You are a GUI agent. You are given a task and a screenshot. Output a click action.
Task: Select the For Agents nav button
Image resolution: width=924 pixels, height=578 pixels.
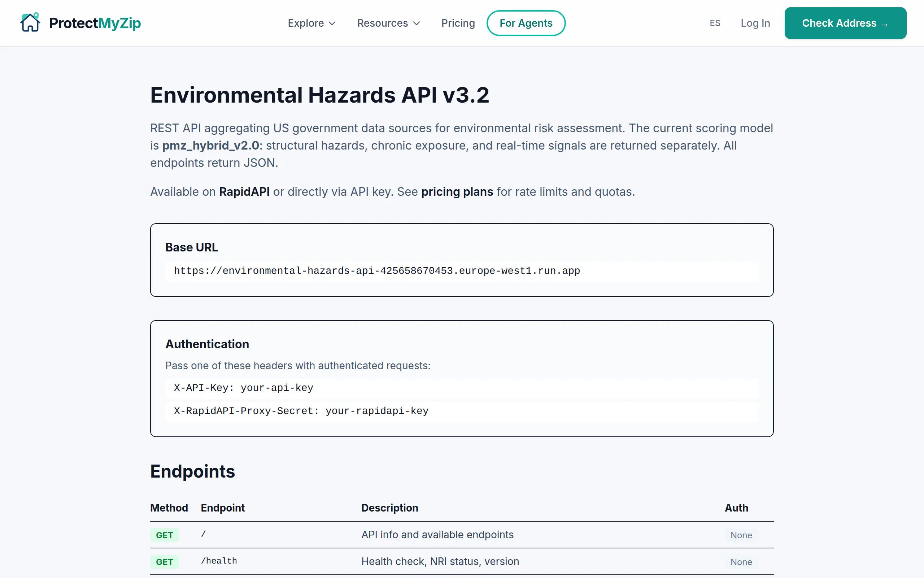coord(526,23)
